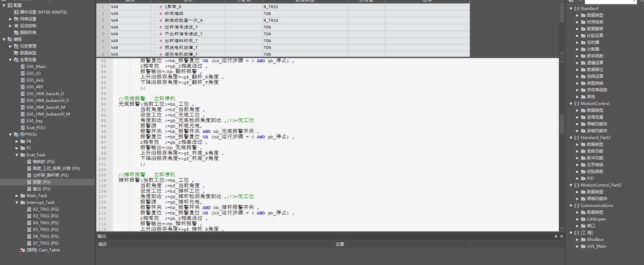Viewport: 644px width, 265px height.
Task: Open the 任务管理 task manager node
Action: click(x=28, y=46)
